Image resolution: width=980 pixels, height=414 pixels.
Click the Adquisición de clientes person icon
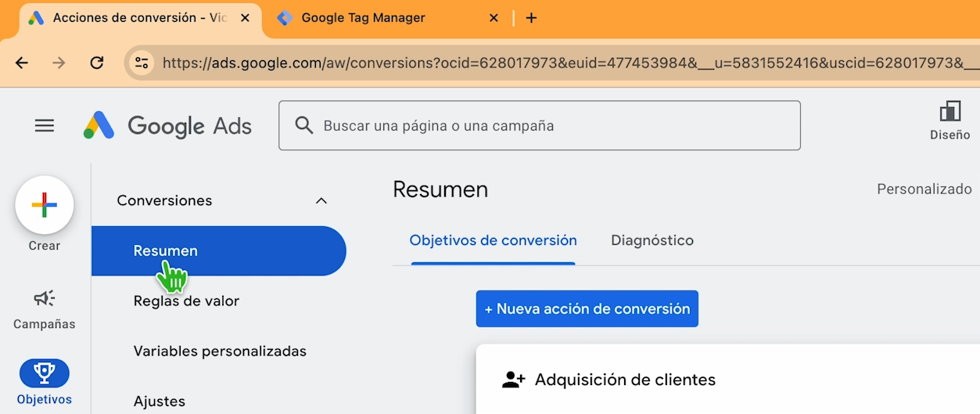coord(513,380)
